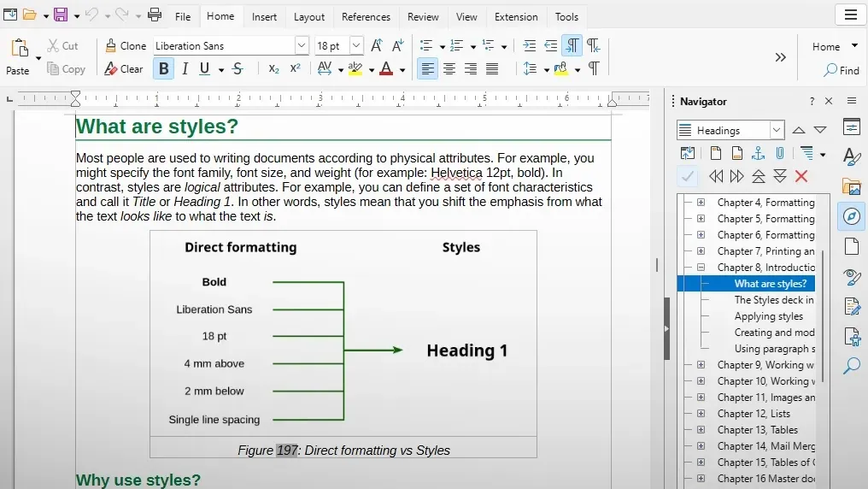Toggle formatting marks pilcrow icon
This screenshot has height=489, width=868.
(594, 68)
